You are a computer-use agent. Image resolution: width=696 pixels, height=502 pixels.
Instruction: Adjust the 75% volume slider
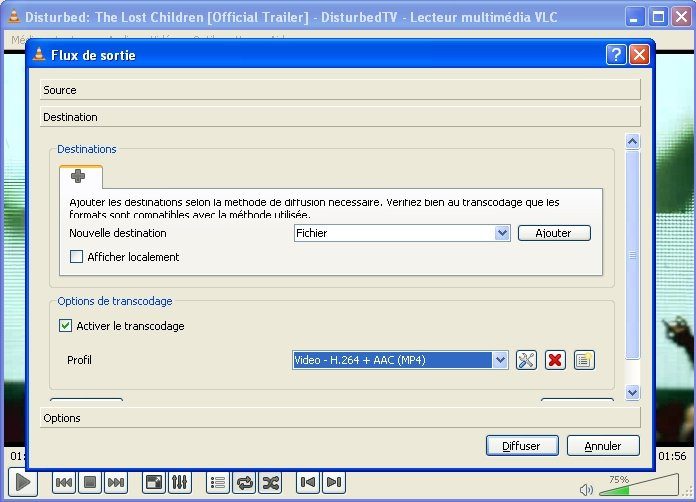pos(639,485)
